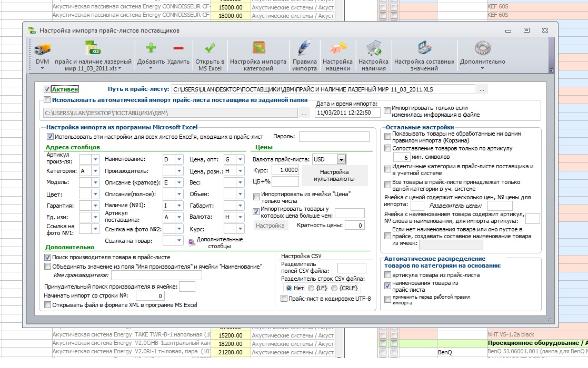Click the Кратность цены field
Viewport: 588px width, 368px height.
(354, 226)
